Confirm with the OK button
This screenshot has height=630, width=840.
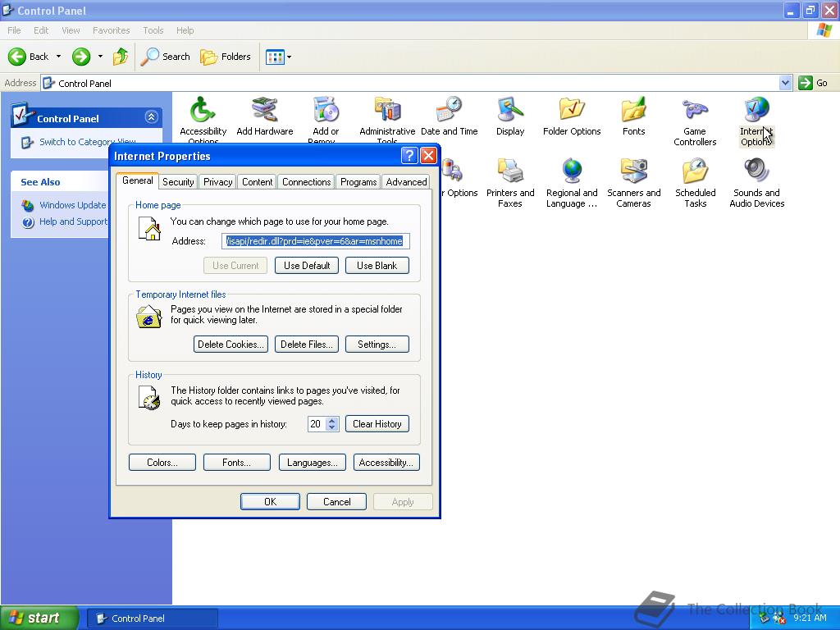pos(270,502)
